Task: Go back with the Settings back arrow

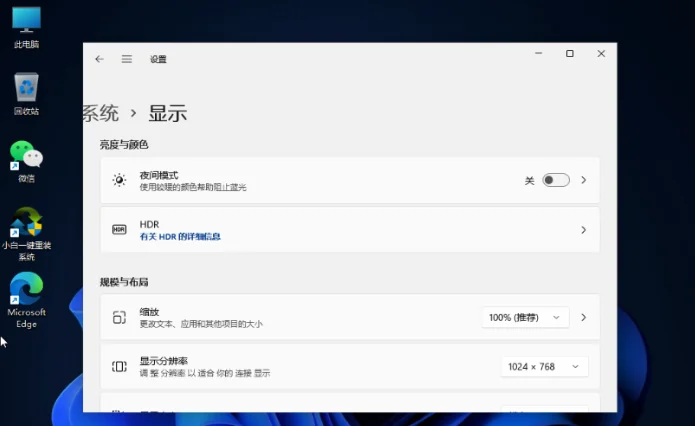Action: pos(99,59)
